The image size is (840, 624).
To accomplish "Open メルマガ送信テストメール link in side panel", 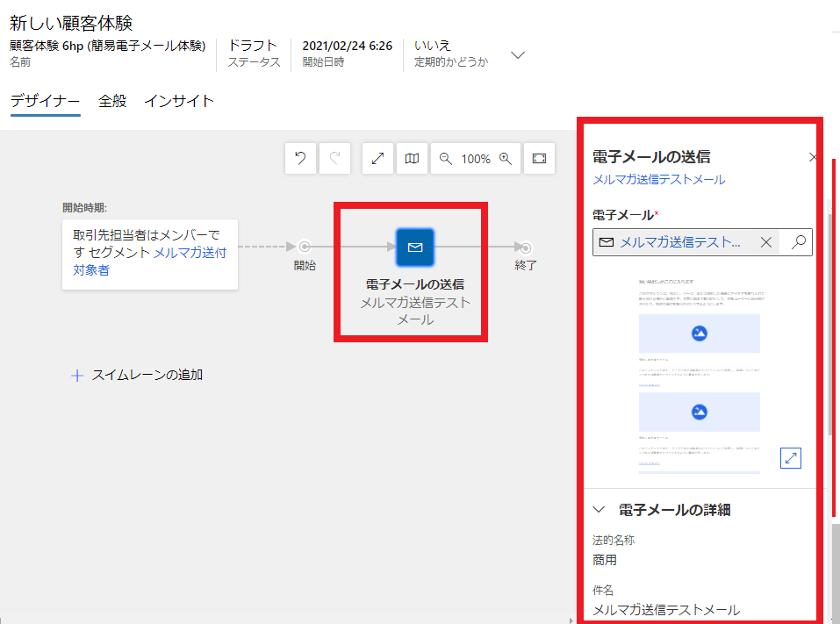I will 658,180.
